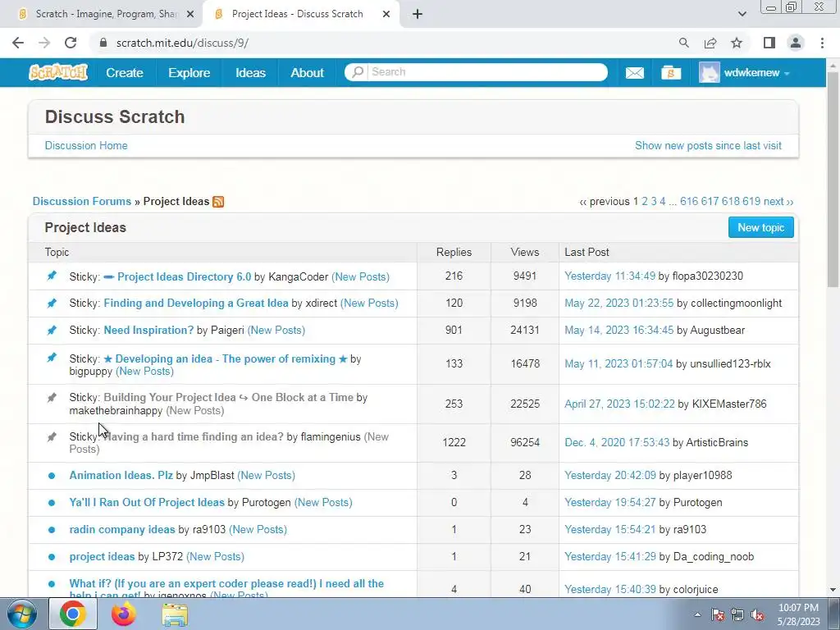The image size is (840, 630).
Task: Click the pin icon for Need Inspiration? topic
Action: (52, 330)
